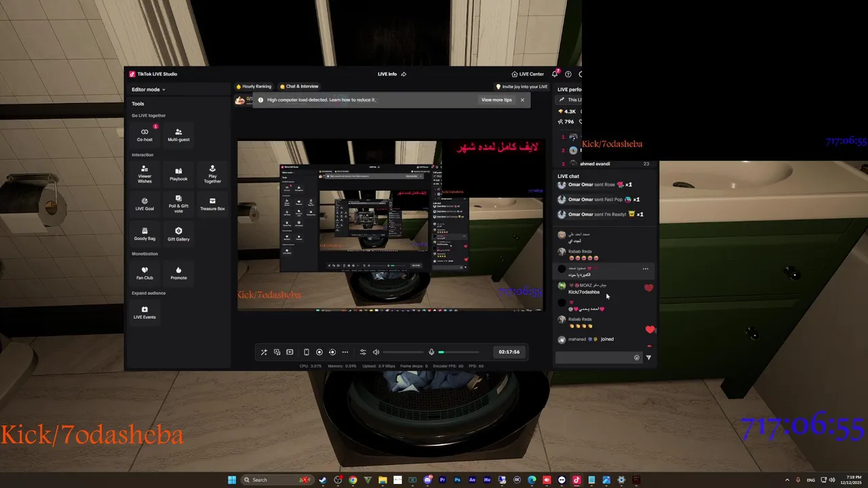Adjust the microphone volume slider
Viewport: 868px width, 488px height.
click(458, 352)
